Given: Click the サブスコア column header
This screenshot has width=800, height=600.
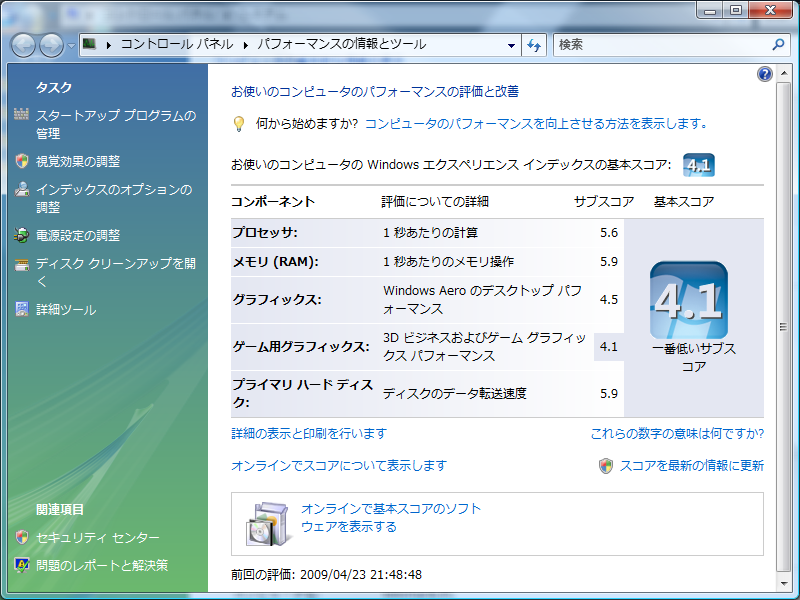Looking at the screenshot, I should click(x=604, y=202).
